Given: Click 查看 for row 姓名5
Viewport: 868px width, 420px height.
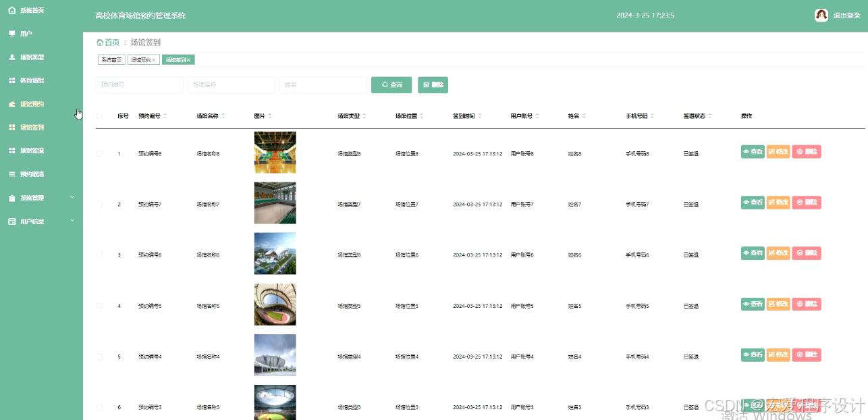Looking at the screenshot, I should point(753,304).
